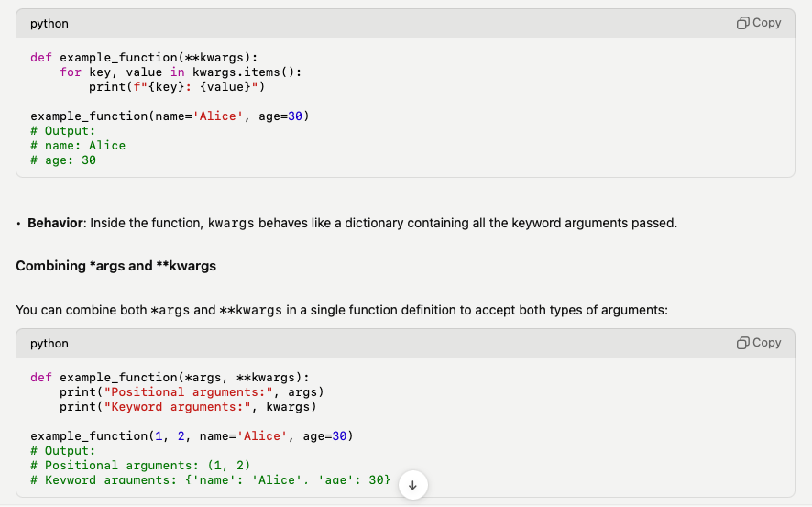The image size is (812, 507).
Task: Click the copy icon on the **kwargs code block
Action: [759, 23]
